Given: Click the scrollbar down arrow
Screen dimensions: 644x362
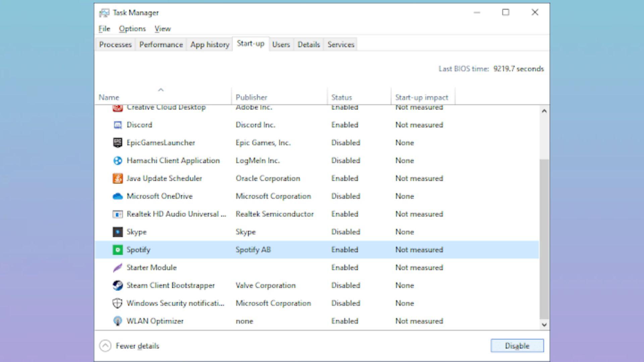Looking at the screenshot, I should [544, 324].
